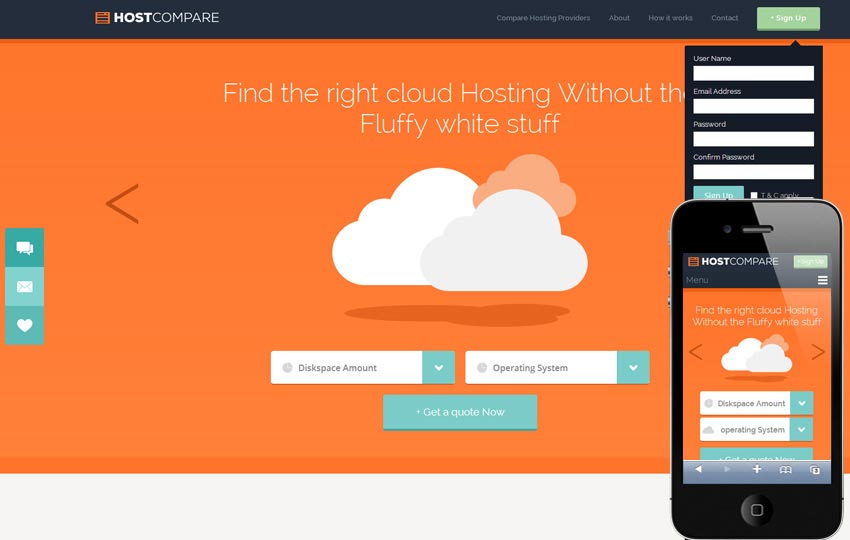Go to previous slide with left arrow

coord(122,204)
